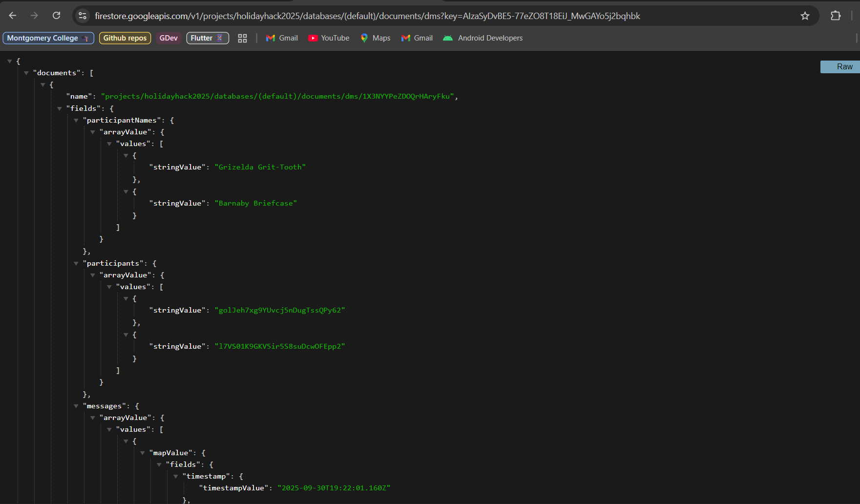Image resolution: width=860 pixels, height=504 pixels.
Task: Go back to the previous page
Action: [x=13, y=16]
